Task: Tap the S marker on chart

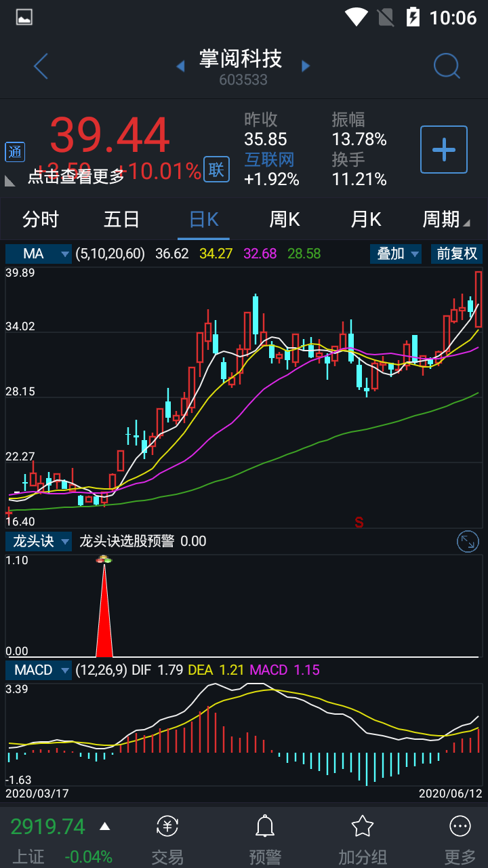Action: click(x=359, y=522)
